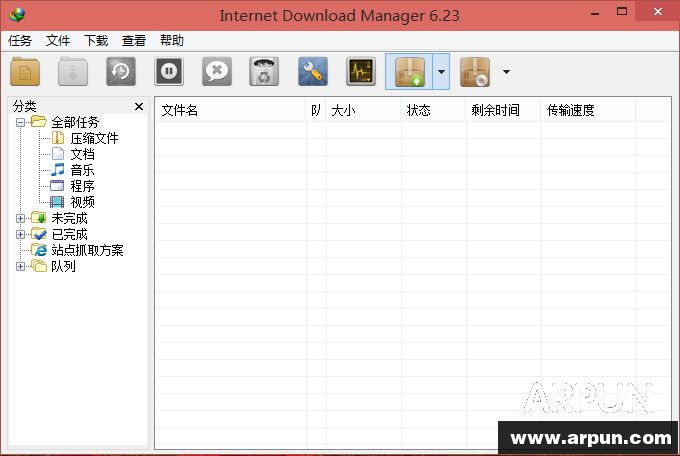Close the 分类 side panel
Viewport: 680px width, 456px height.
click(x=139, y=106)
